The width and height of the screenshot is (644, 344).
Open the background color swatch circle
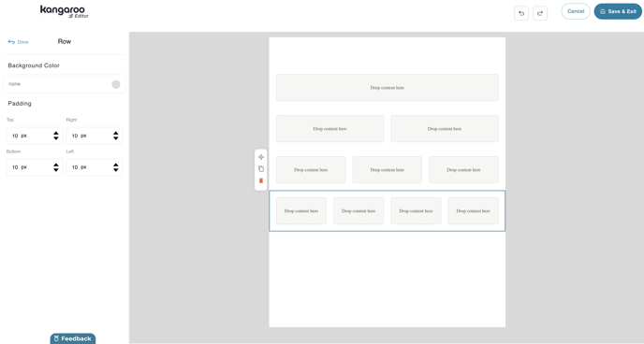pyautogui.click(x=116, y=84)
